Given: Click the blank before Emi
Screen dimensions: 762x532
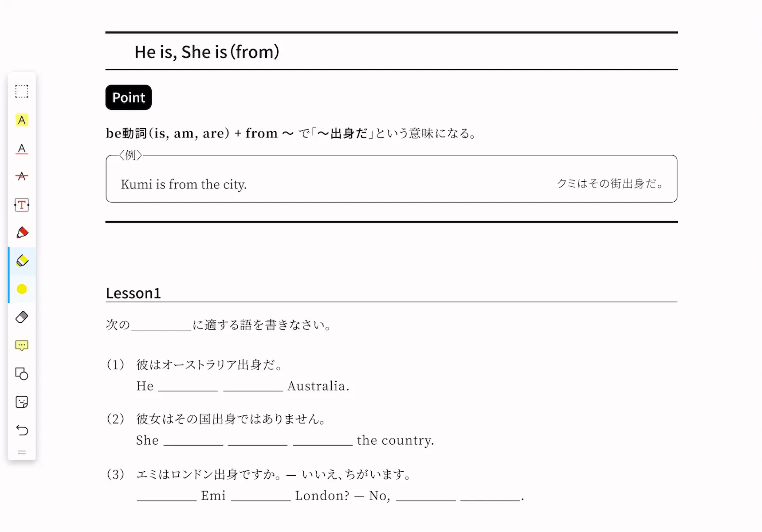Looking at the screenshot, I should coord(167,496).
